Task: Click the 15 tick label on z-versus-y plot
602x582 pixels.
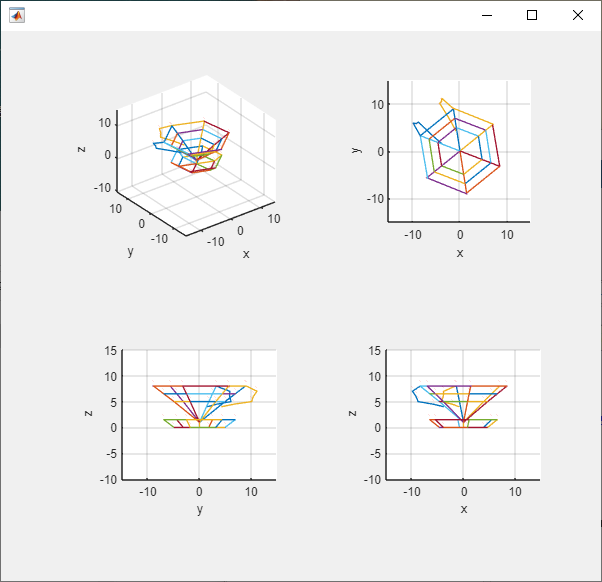Action: click(111, 351)
